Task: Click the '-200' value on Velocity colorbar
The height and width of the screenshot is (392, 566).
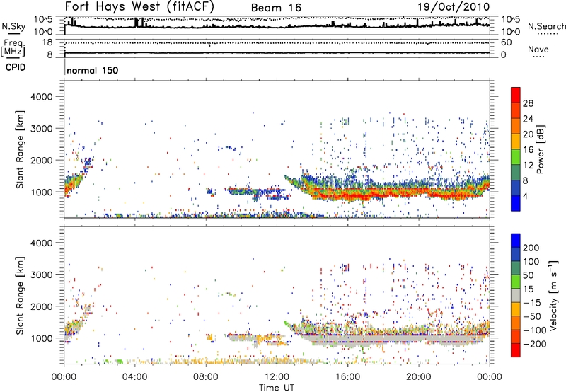Action: [x=534, y=344]
